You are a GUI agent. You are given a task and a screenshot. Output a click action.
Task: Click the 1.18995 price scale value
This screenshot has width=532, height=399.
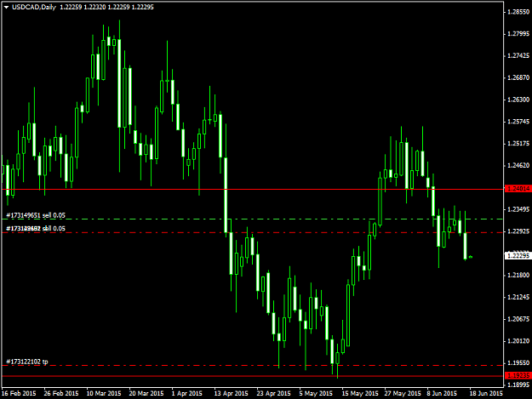pos(518,385)
